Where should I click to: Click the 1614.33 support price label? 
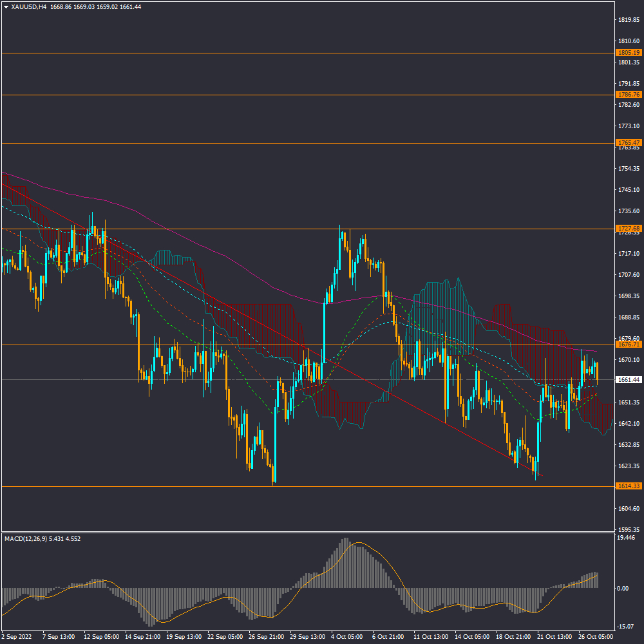coord(628,486)
